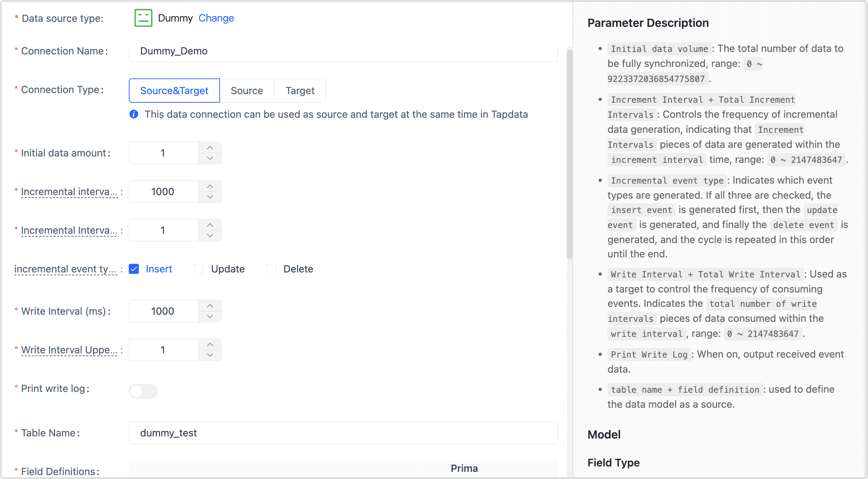Viewport: 868px width, 479px height.
Task: Increase Initial data amount with up arrow
Action: [210, 147]
